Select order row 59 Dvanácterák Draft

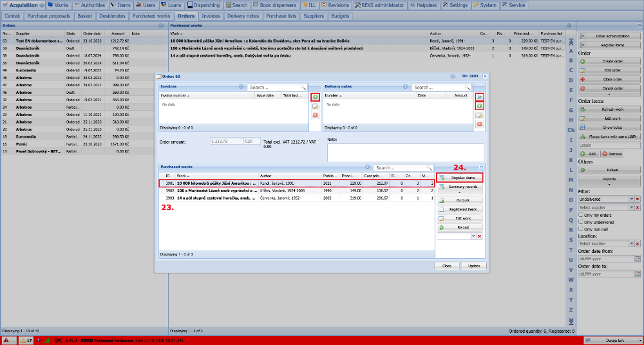tap(84, 48)
